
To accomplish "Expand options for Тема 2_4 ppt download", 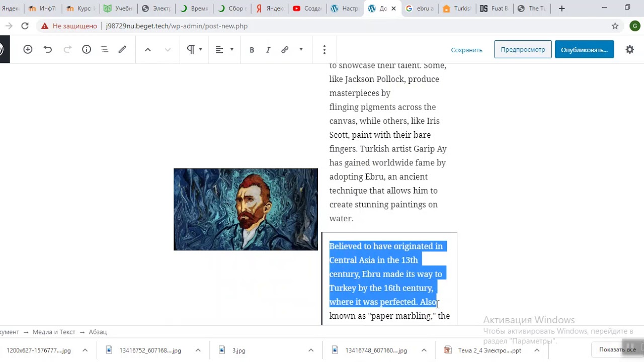I will tap(537, 350).
